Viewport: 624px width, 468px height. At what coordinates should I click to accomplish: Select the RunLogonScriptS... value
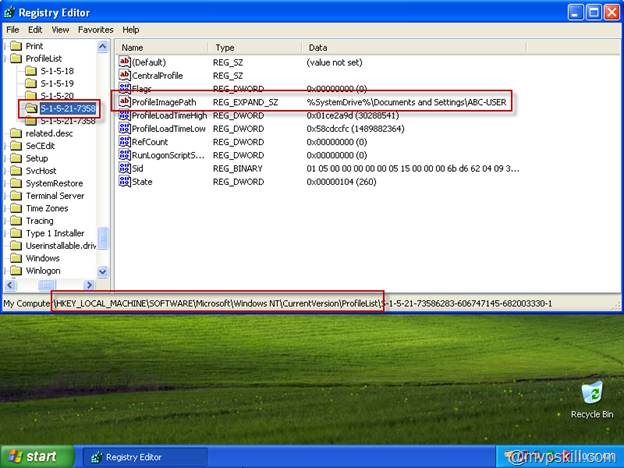click(168, 155)
